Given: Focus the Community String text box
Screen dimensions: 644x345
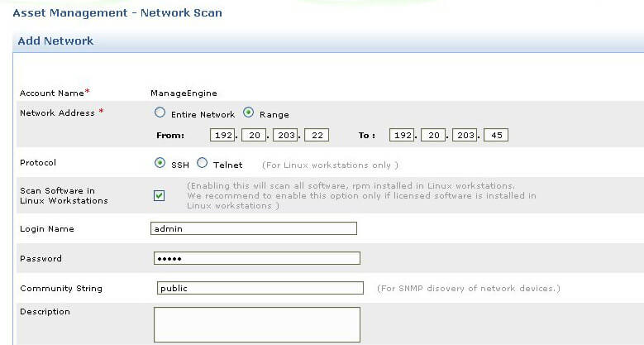Looking at the screenshot, I should point(260,288).
